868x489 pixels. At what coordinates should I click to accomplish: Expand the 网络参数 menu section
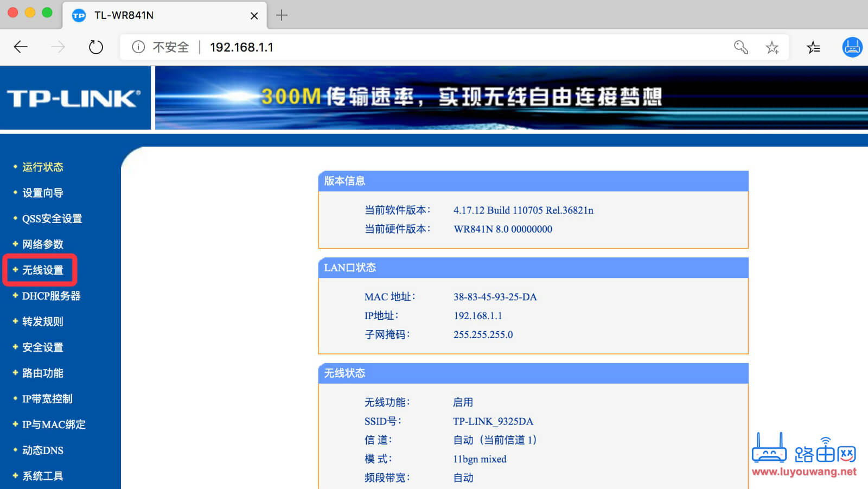pos(42,244)
